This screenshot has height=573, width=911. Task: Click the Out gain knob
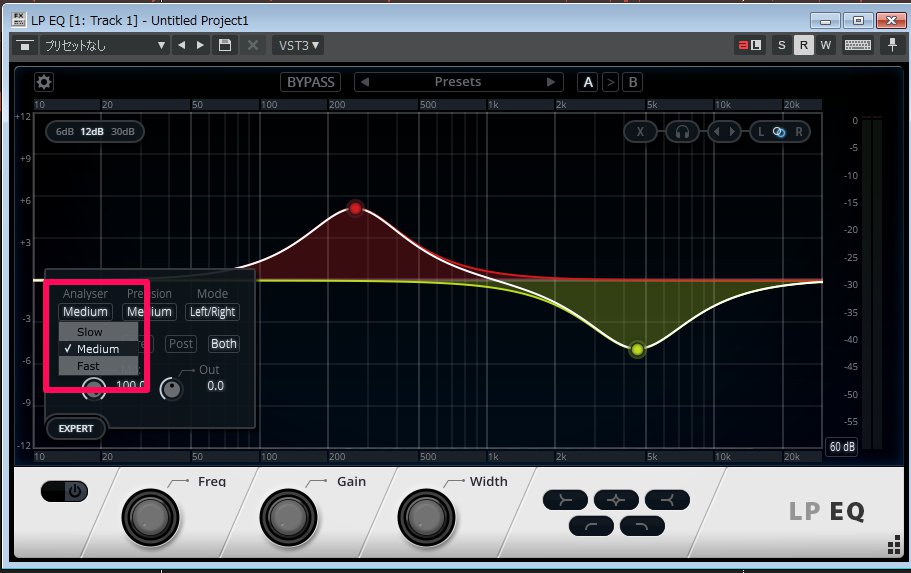point(171,389)
